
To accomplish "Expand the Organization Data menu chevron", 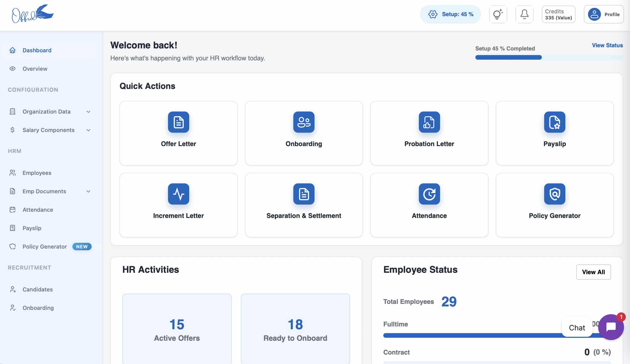I will tap(88, 112).
